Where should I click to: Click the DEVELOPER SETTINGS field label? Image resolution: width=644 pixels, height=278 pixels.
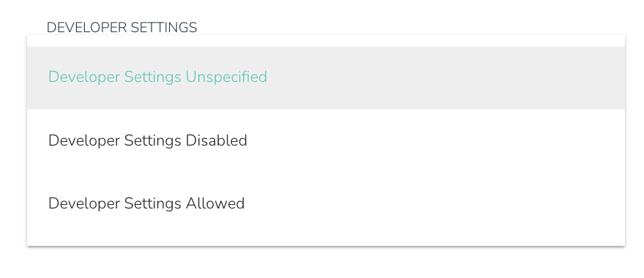point(121,28)
